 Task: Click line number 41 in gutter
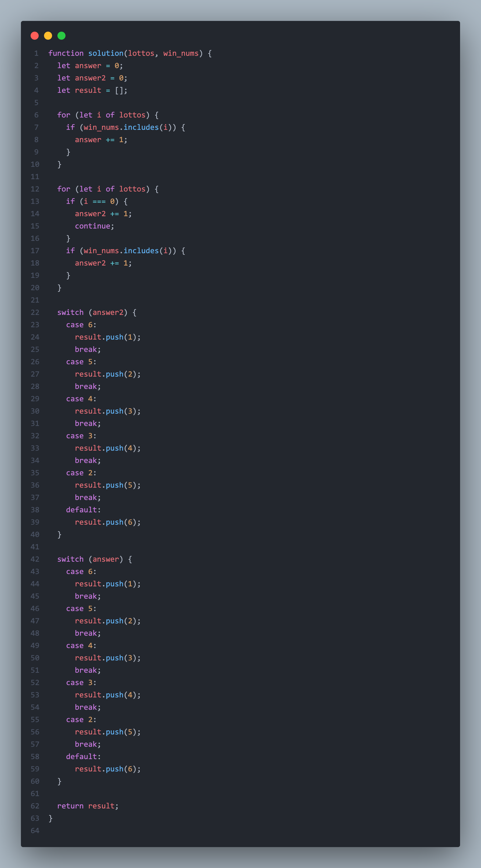point(35,547)
